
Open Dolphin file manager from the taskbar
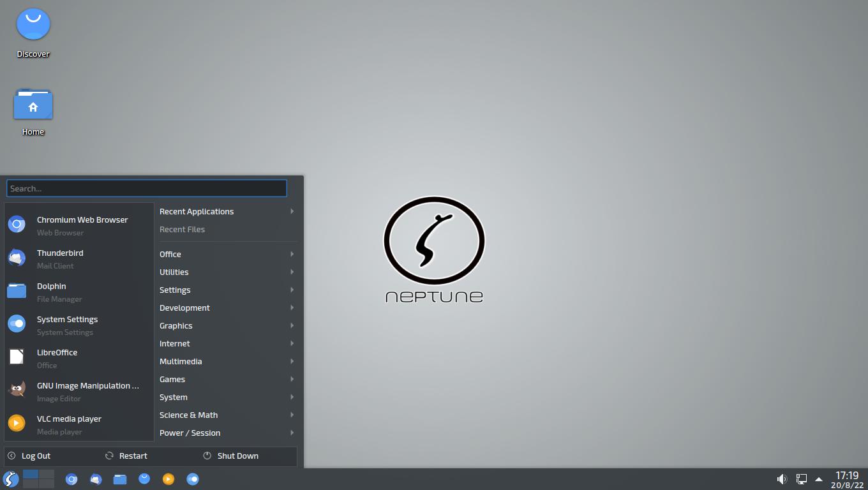[x=120, y=479]
